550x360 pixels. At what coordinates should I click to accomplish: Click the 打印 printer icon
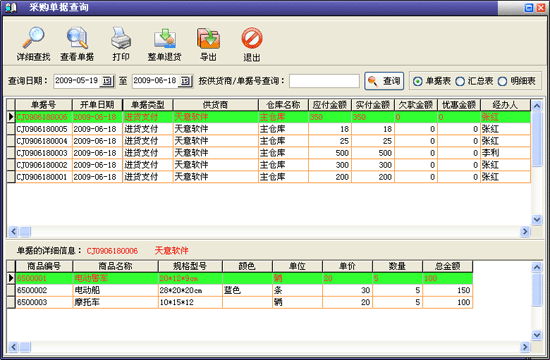pos(121,38)
